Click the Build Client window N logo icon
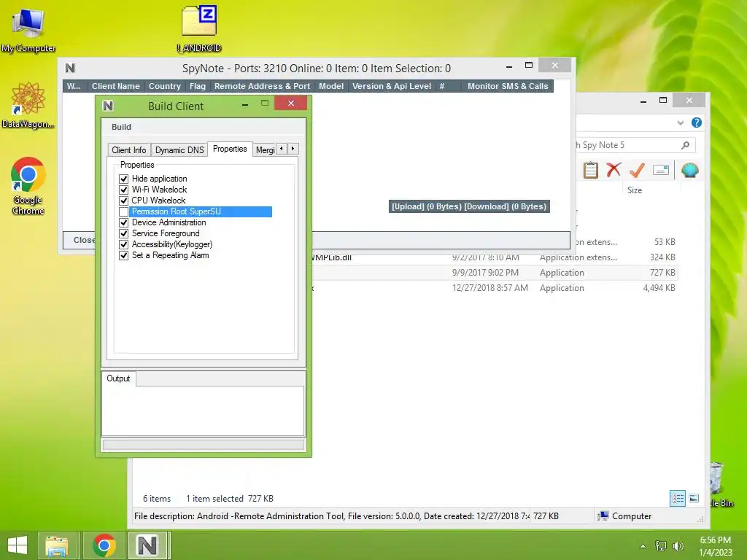Screen dimensions: 747x560 point(108,106)
